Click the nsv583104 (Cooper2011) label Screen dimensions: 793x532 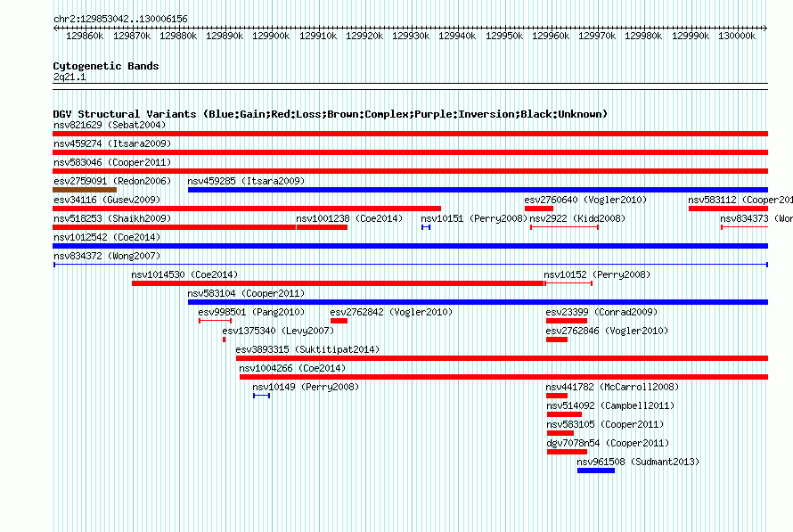246,293
